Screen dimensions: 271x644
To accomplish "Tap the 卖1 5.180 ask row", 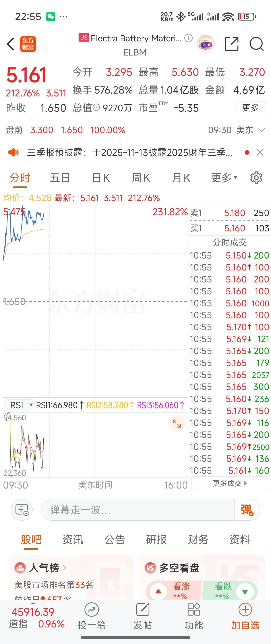I will pos(229,213).
